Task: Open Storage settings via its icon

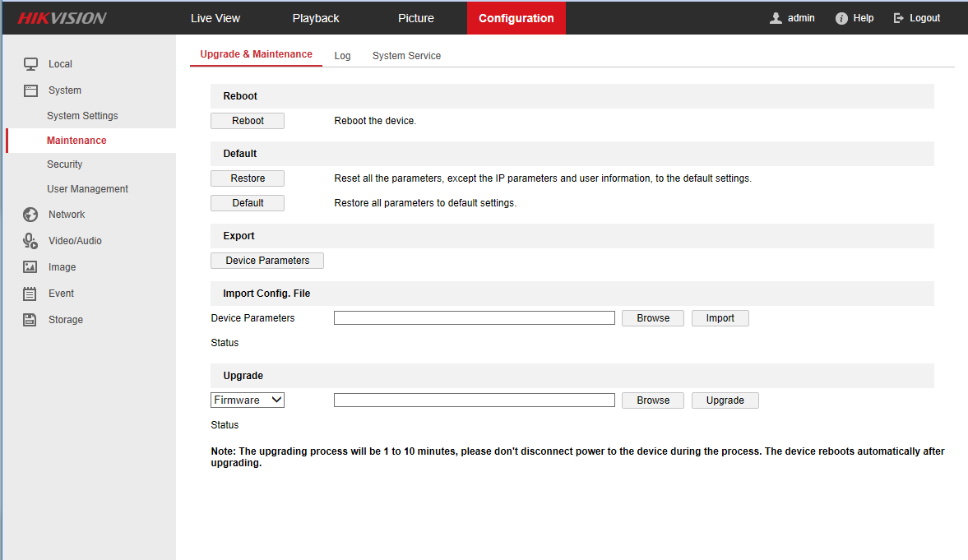Action: (x=30, y=319)
